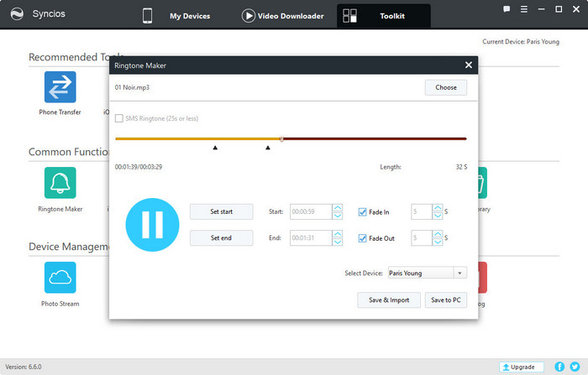The height and width of the screenshot is (375, 588).
Task: Increase the End time stepper
Action: pyautogui.click(x=338, y=234)
